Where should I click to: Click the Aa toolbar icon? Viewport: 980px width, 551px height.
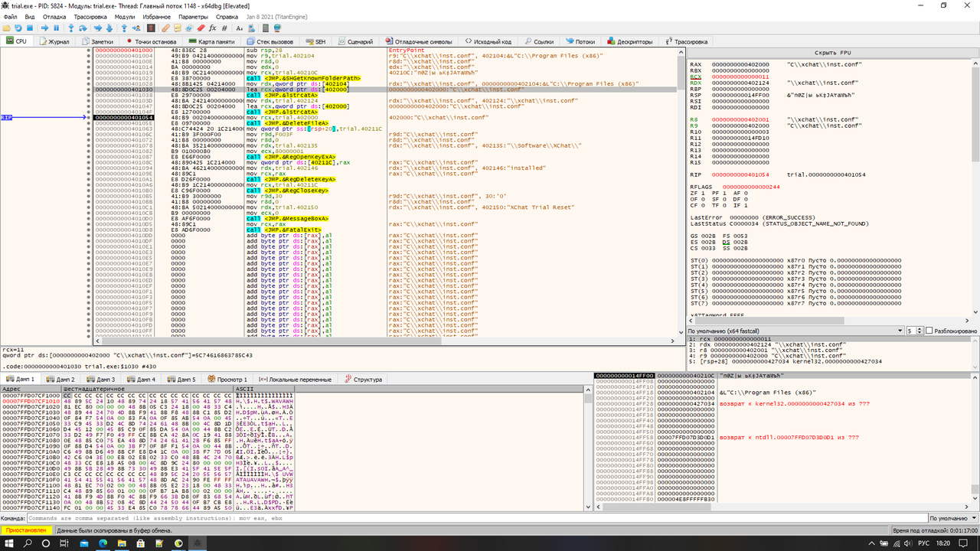tap(239, 28)
